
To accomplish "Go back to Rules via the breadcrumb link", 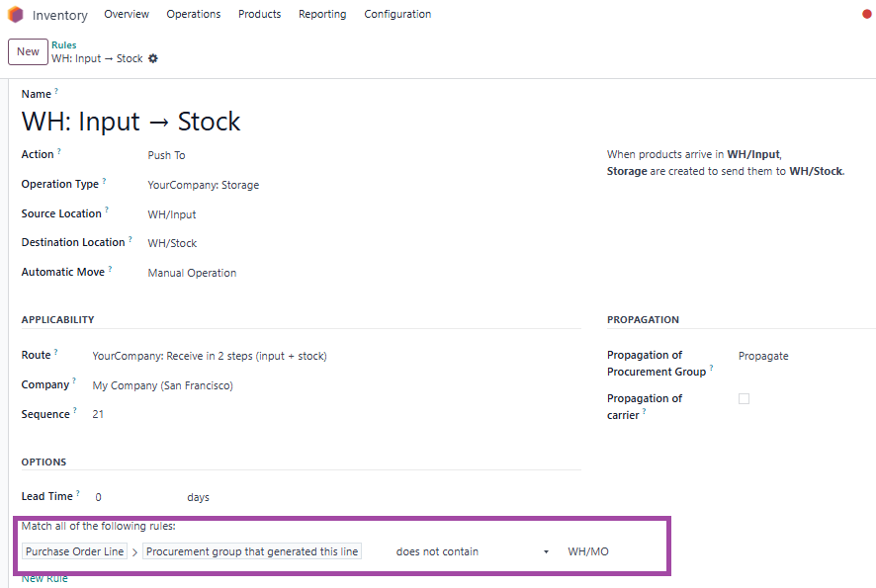I will click(63, 45).
